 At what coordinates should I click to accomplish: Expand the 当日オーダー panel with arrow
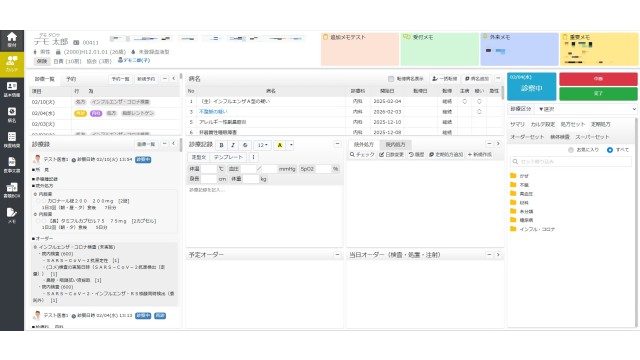click(498, 255)
